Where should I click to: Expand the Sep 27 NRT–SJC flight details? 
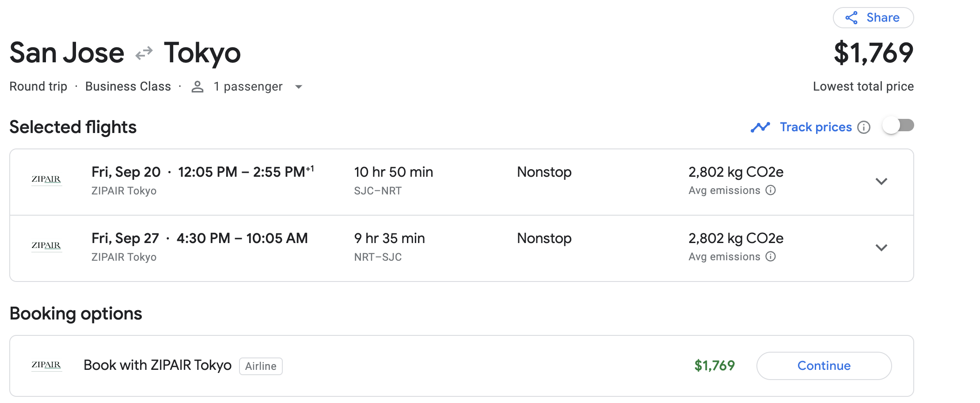[881, 248]
